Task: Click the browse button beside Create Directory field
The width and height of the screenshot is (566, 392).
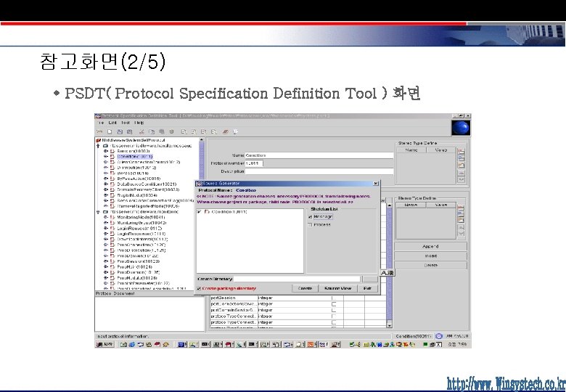Action: point(369,279)
